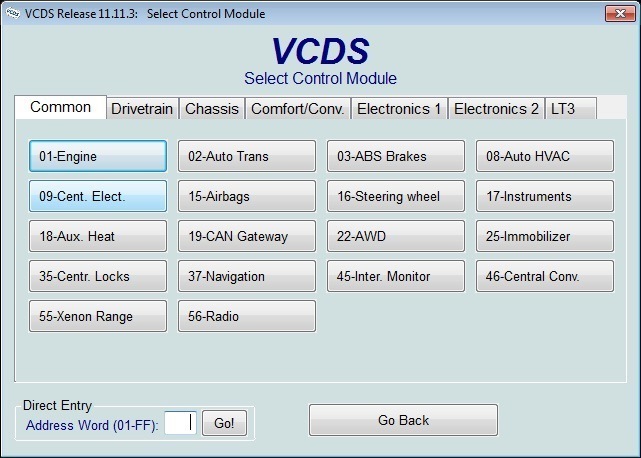Select 46-Central Conv. module
This screenshot has width=641, height=458.
545,276
